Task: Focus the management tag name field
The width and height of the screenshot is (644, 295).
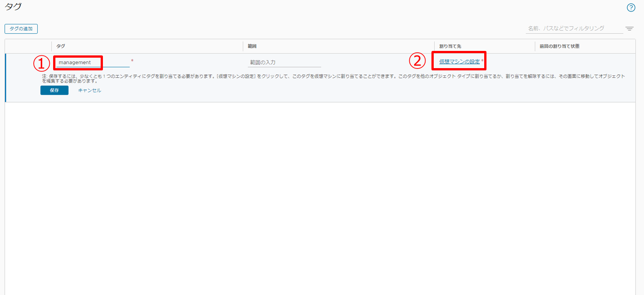Action: [79, 63]
